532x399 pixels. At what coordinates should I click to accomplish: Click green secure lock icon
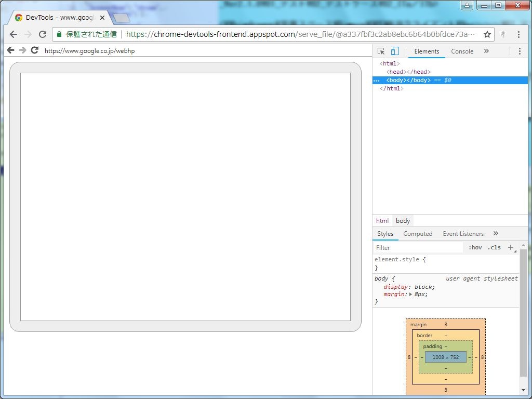click(x=59, y=34)
